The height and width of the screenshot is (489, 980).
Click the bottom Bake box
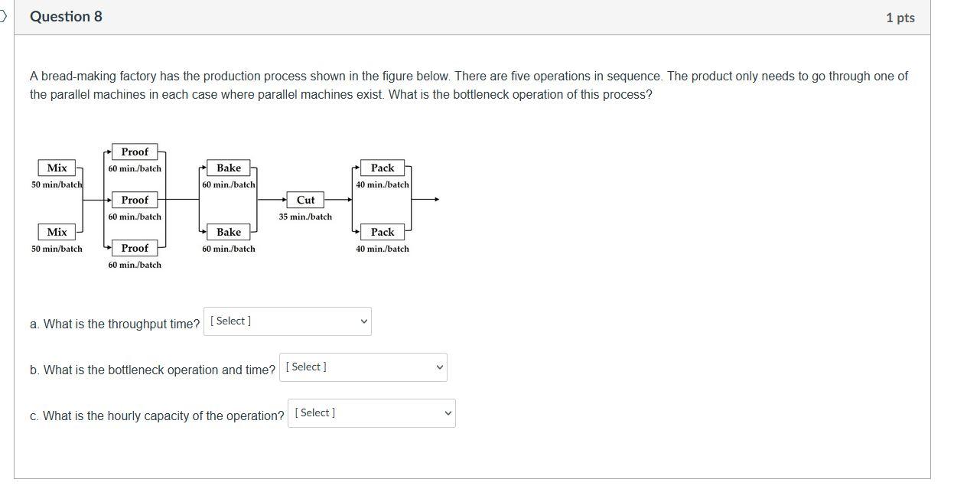pyautogui.click(x=228, y=232)
